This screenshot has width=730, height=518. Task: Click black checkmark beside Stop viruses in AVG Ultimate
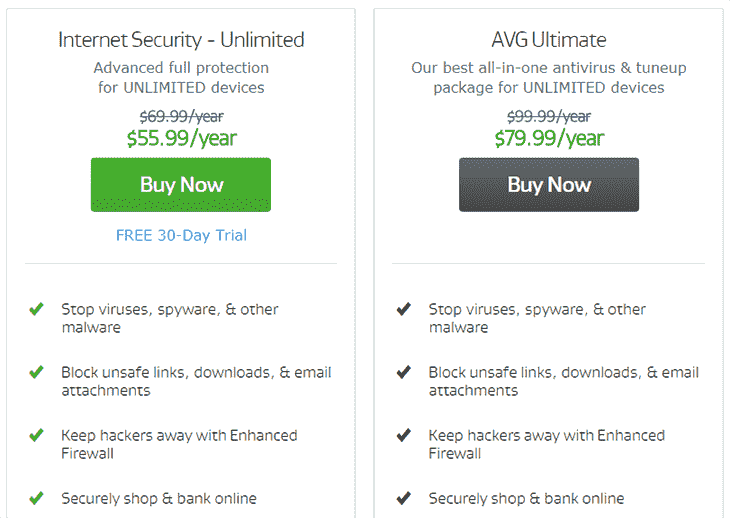pos(404,309)
